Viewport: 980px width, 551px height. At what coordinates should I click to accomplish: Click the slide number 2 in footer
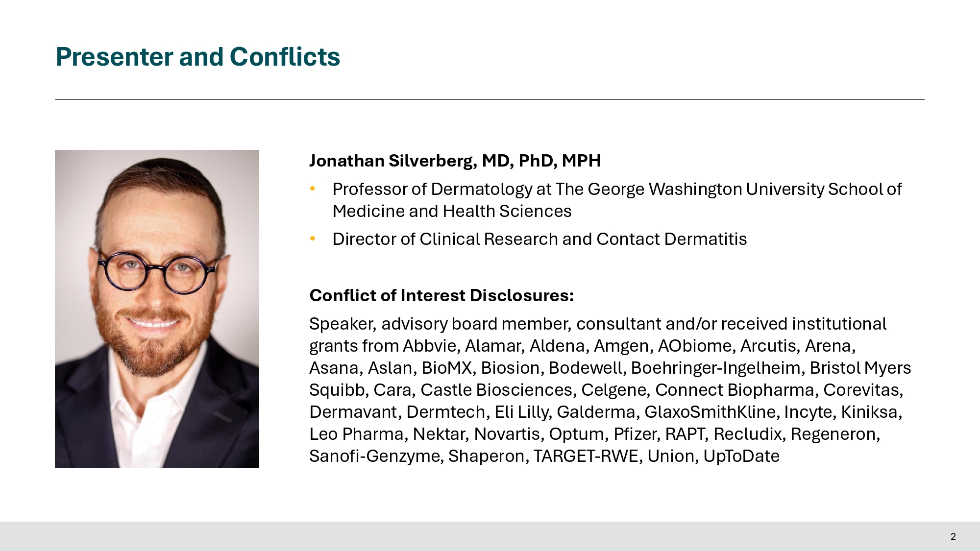pyautogui.click(x=953, y=536)
